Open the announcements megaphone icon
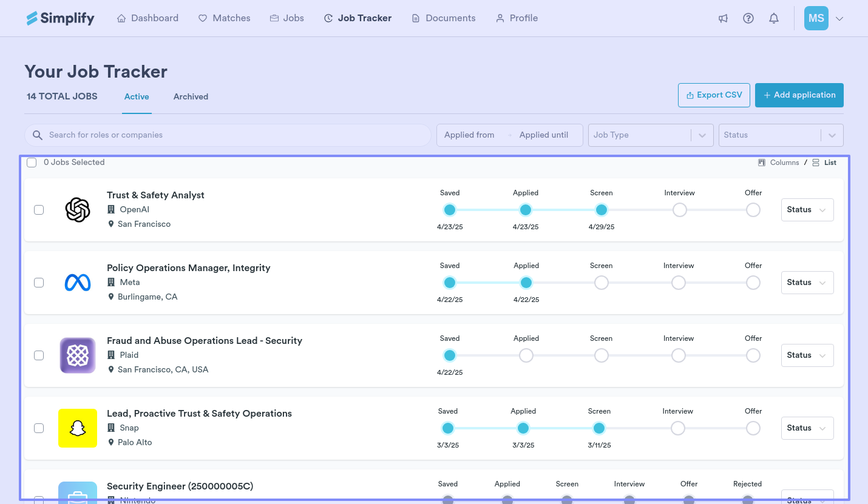 tap(723, 18)
